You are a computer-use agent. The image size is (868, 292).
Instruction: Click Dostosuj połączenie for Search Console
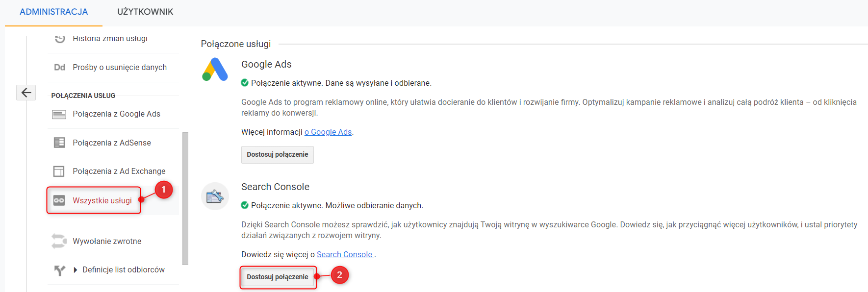point(278,277)
